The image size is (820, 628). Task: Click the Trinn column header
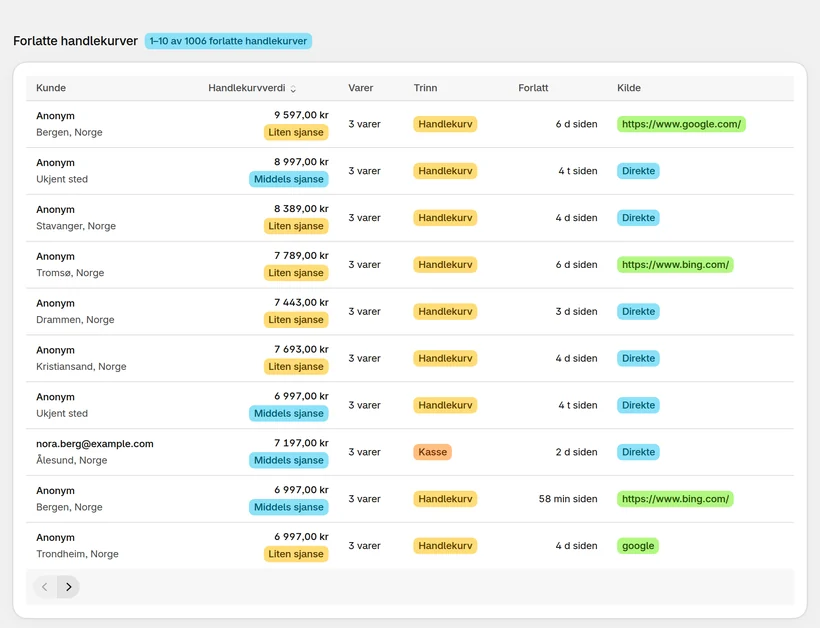[425, 88]
